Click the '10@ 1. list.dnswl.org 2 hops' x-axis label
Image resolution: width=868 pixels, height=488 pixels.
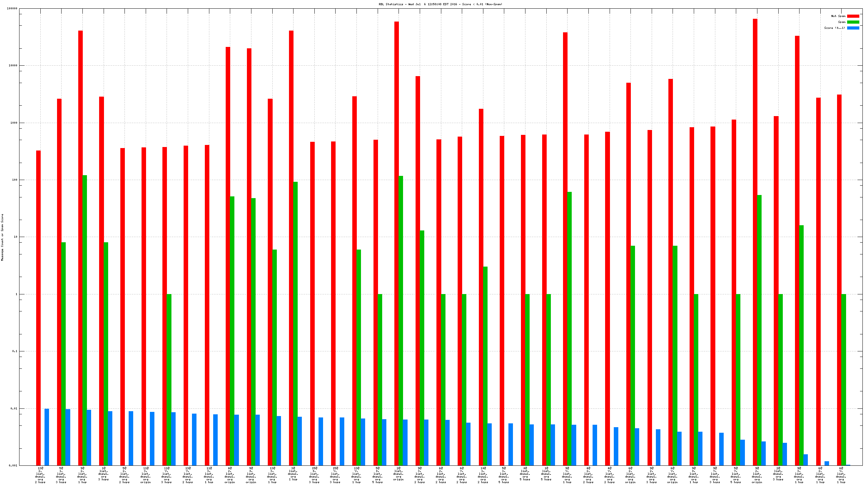pos(483,475)
